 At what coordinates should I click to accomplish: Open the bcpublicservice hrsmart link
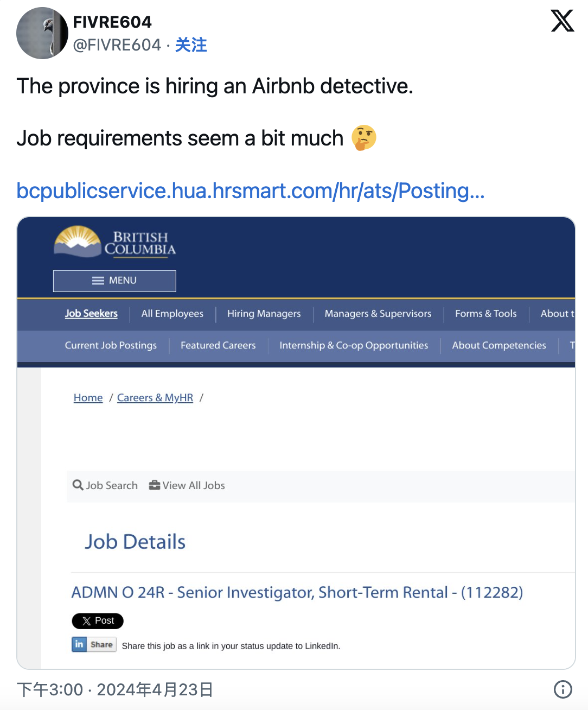pyautogui.click(x=250, y=191)
